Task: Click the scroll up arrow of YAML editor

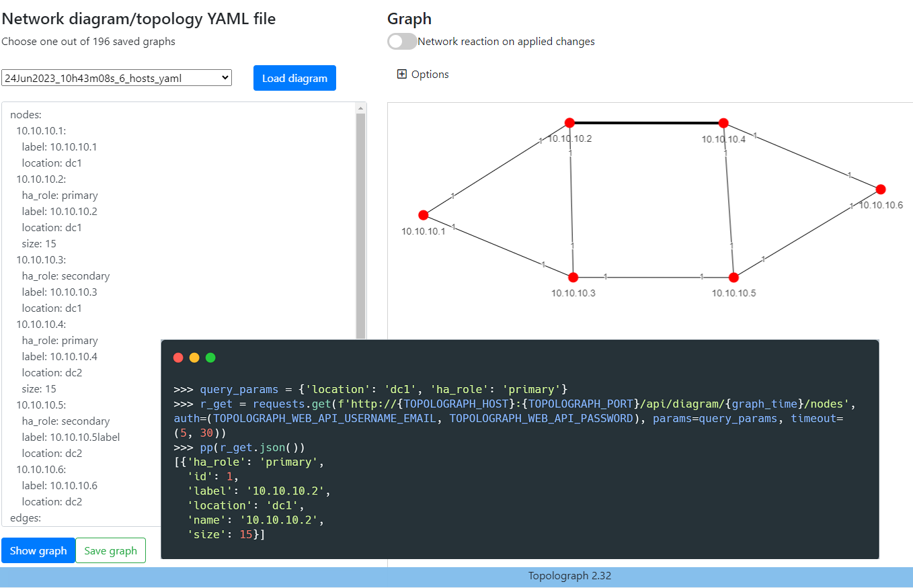Action: point(361,108)
